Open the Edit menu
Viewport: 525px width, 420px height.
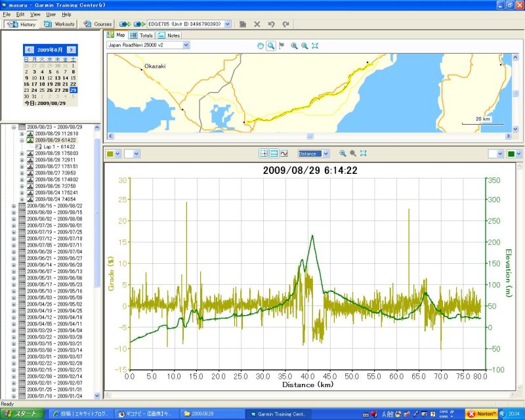(x=20, y=14)
